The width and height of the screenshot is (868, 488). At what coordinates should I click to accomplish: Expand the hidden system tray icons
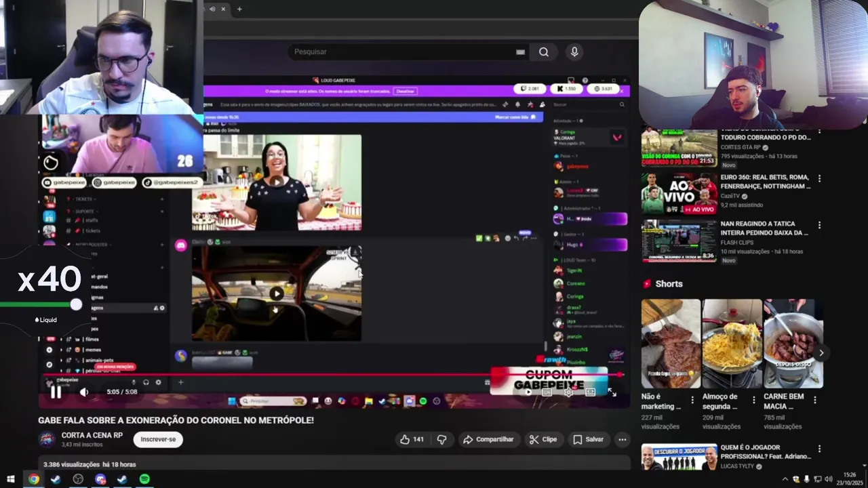785,479
